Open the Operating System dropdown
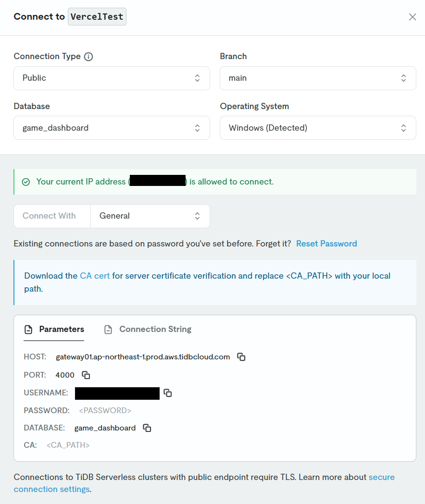The height and width of the screenshot is (504, 425). click(x=318, y=128)
